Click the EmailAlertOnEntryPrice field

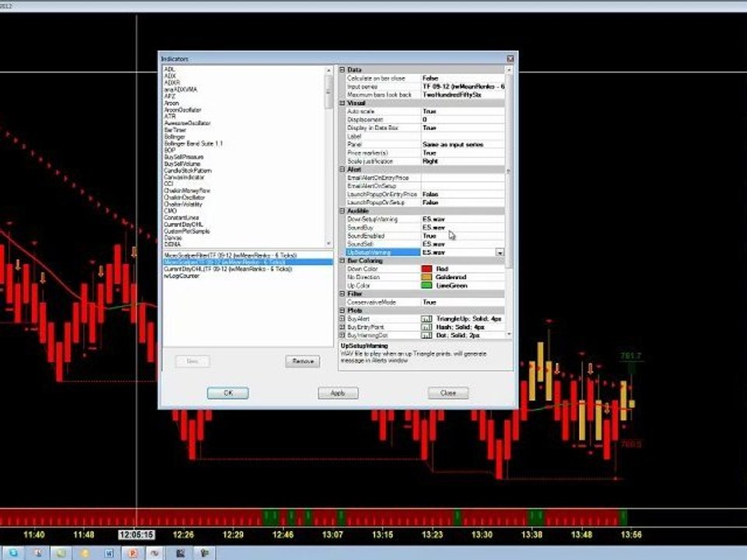pyautogui.click(x=462, y=177)
